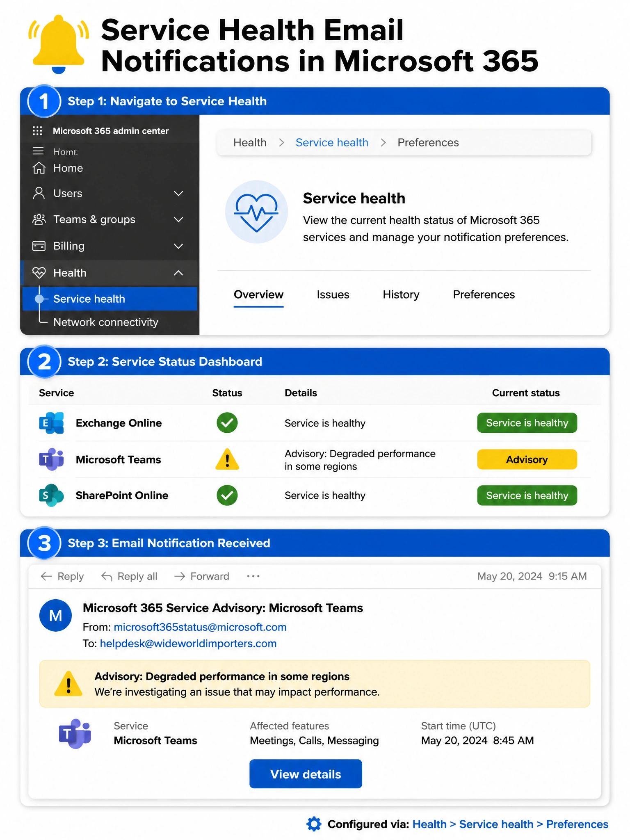Click the footer Service health link
Image resolution: width=630 pixels, height=840 pixels.
496,824
